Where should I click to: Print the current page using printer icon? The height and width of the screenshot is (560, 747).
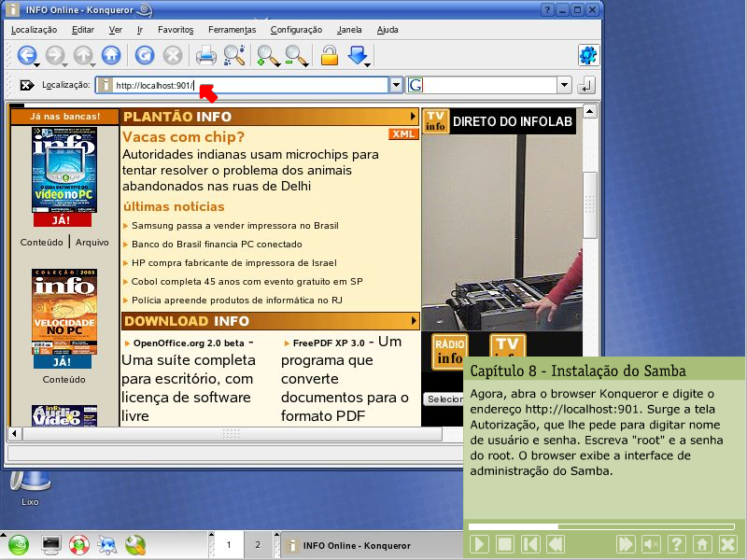pyautogui.click(x=205, y=55)
